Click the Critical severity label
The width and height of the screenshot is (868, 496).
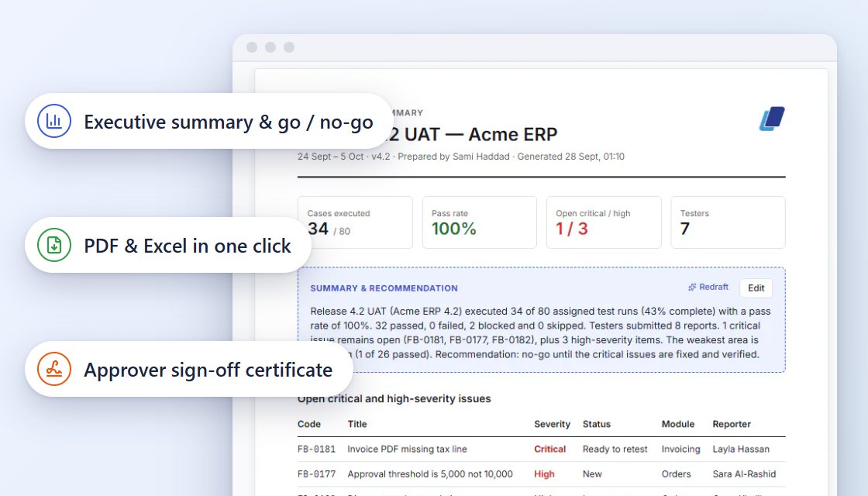(549, 449)
